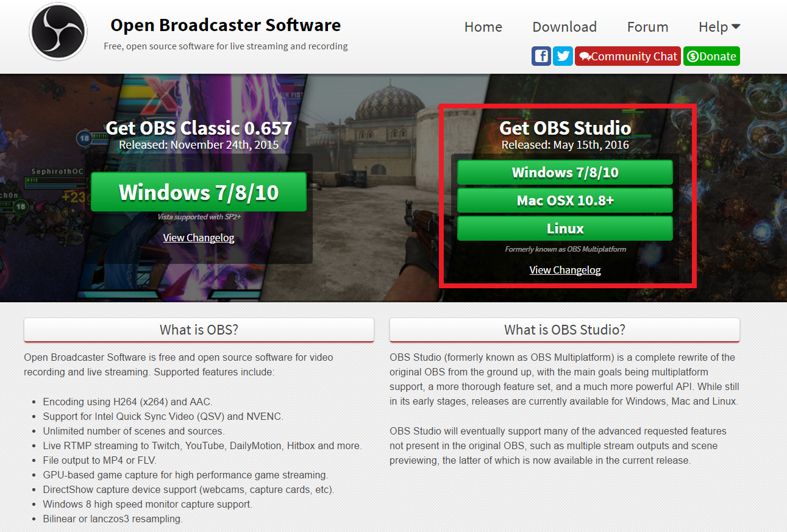Download OBS Studio for Linux

tap(565, 229)
